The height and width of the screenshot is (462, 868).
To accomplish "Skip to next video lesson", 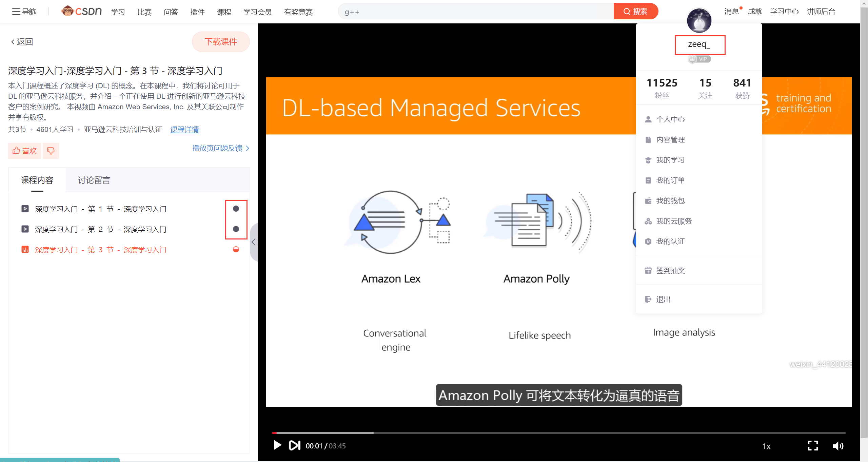I will pyautogui.click(x=294, y=445).
